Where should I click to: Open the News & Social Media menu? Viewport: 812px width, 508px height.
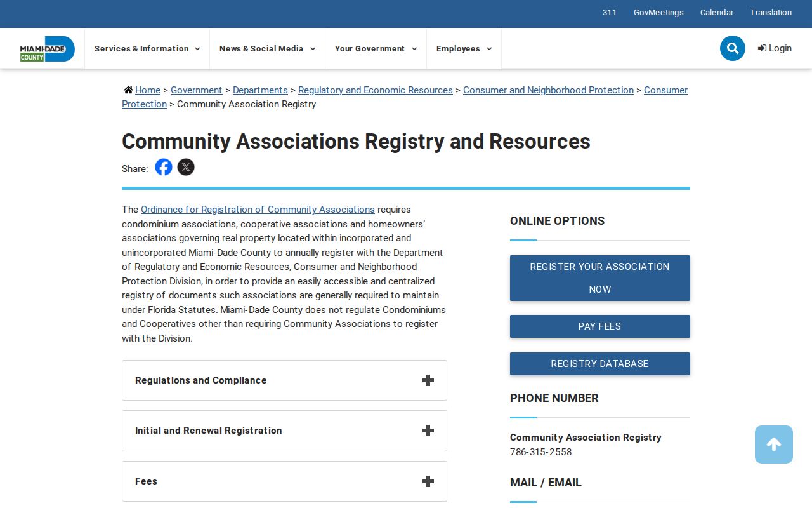click(267, 49)
